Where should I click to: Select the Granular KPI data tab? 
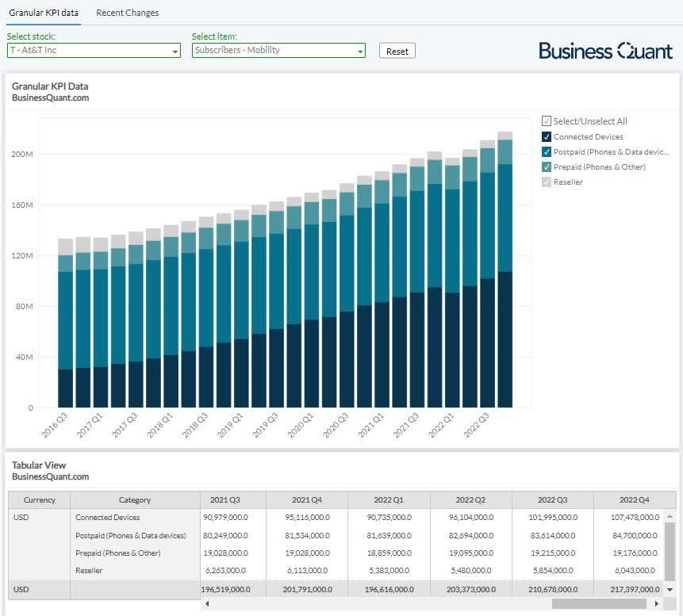(44, 13)
